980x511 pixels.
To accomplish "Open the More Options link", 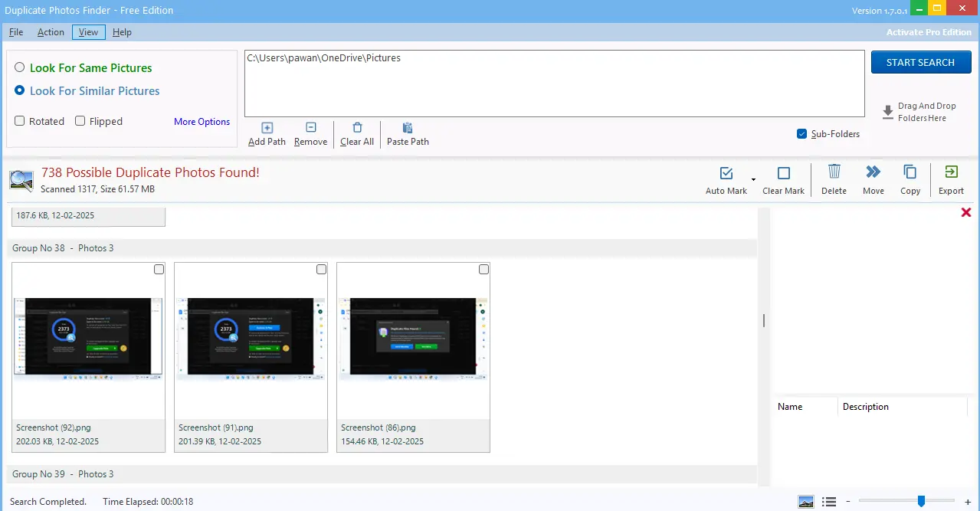I will click(202, 122).
